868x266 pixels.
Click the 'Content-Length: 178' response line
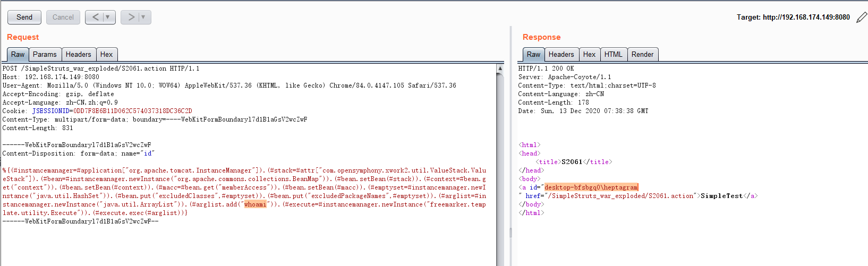(x=554, y=102)
